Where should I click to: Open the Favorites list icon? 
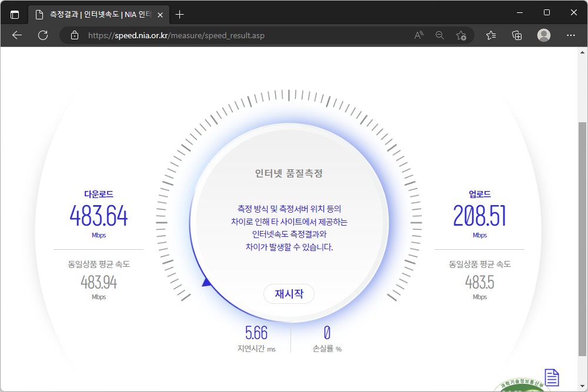pyautogui.click(x=491, y=35)
